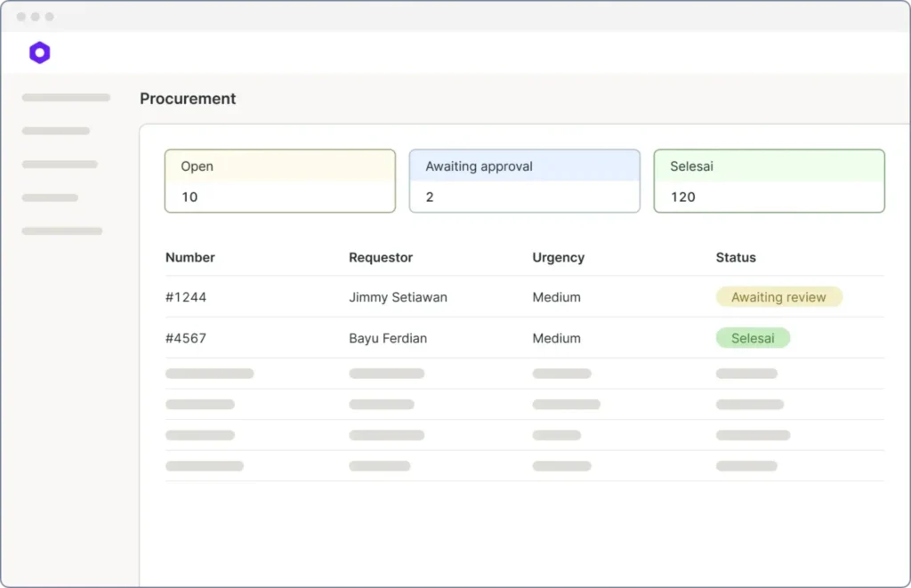This screenshot has height=588, width=911.
Task: Click the Requestor column header
Action: click(x=381, y=257)
